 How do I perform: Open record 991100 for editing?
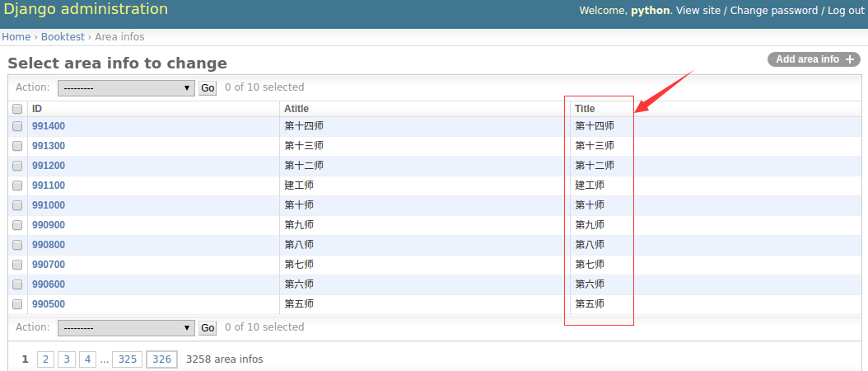point(49,185)
